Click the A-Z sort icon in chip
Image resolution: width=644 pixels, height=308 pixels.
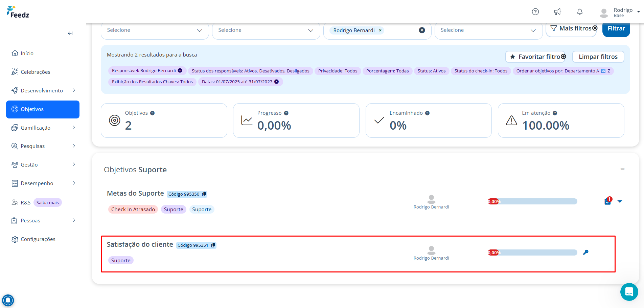point(603,71)
